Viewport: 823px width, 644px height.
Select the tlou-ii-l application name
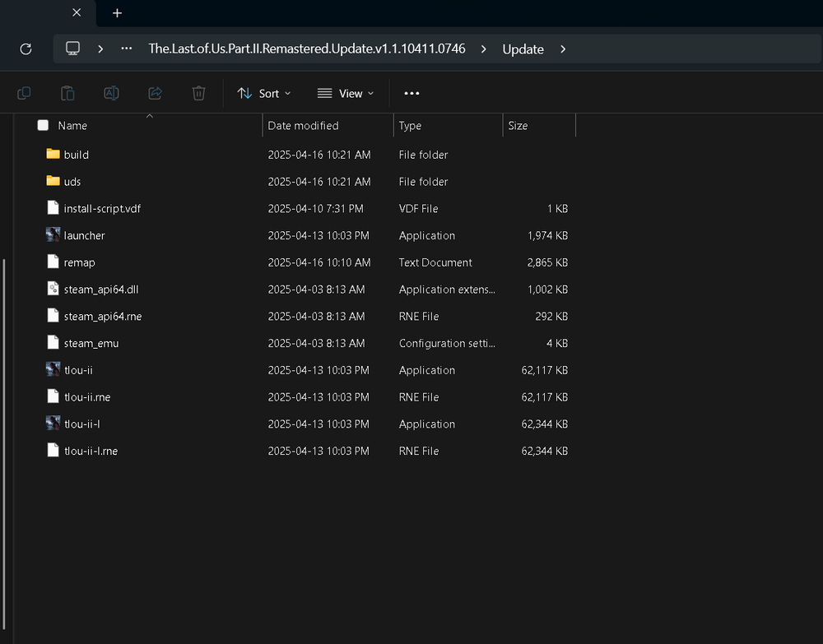[81, 424]
